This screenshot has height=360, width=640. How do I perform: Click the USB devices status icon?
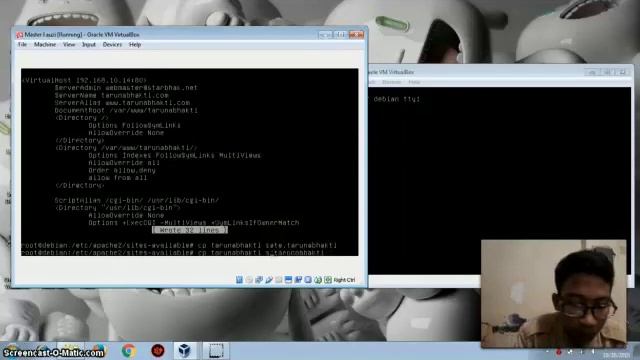click(269, 280)
